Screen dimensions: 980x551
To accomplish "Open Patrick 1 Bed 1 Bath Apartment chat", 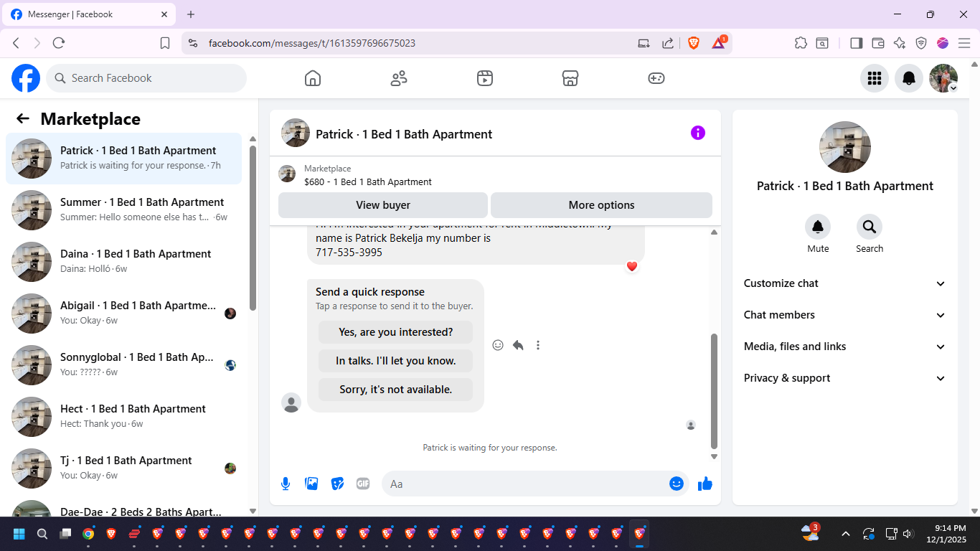I will click(123, 159).
